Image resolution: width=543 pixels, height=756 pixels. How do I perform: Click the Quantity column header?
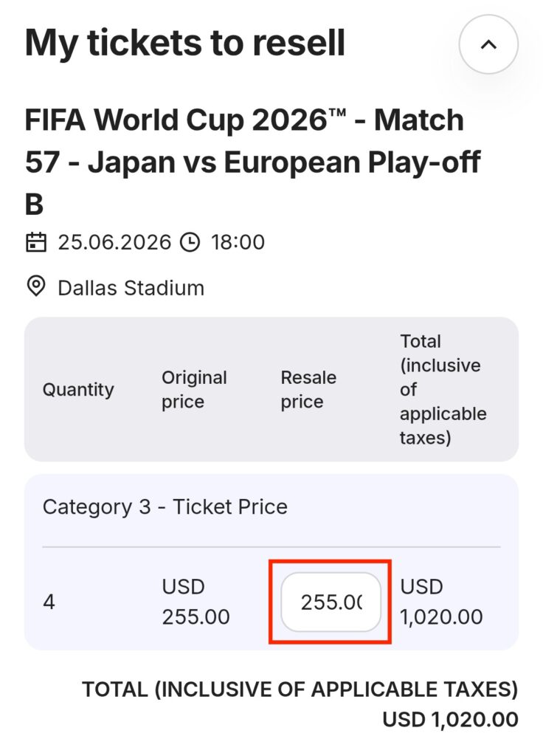coord(78,390)
